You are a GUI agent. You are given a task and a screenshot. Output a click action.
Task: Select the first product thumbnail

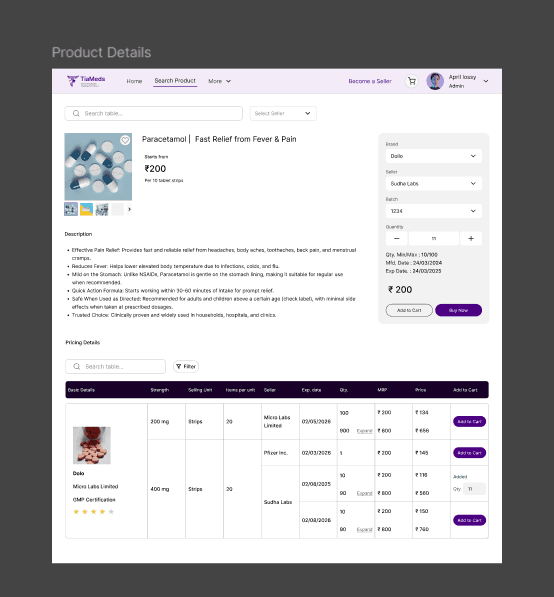(x=71, y=209)
